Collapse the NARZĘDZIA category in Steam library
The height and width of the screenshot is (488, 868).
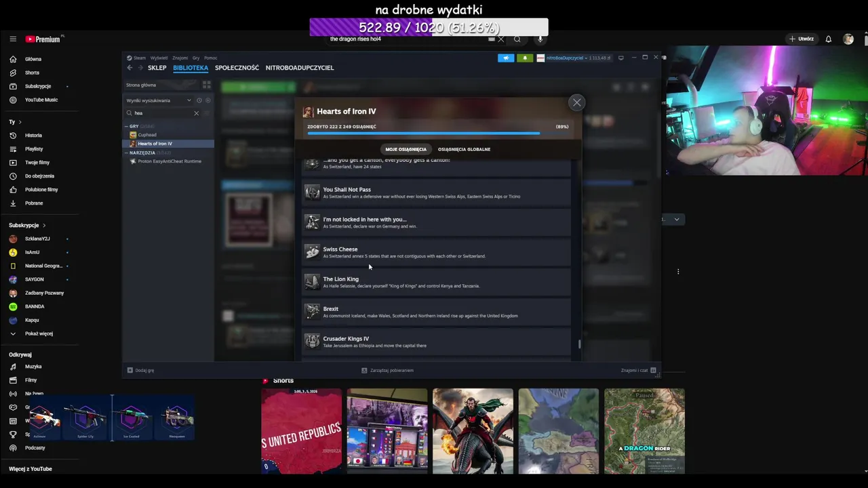tap(126, 152)
